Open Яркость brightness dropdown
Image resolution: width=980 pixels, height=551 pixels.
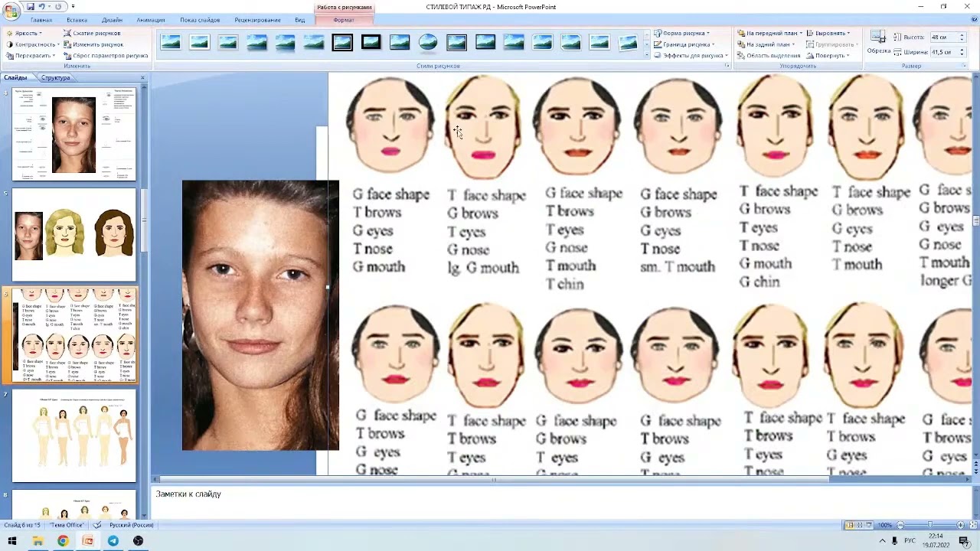pos(24,34)
